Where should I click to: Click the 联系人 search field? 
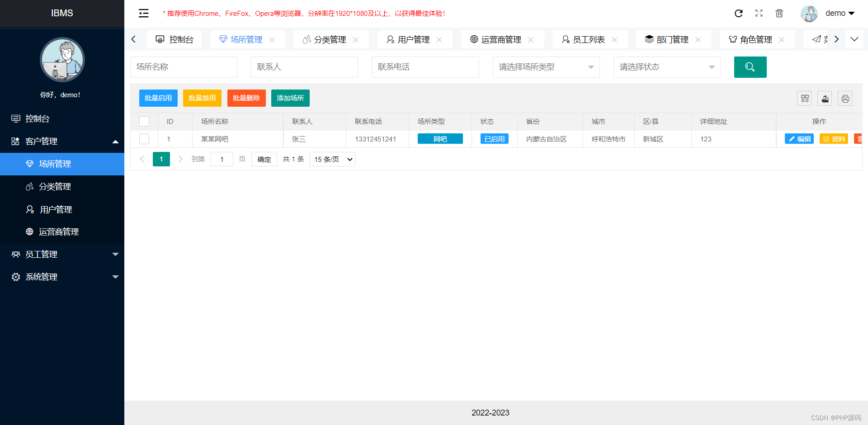(304, 67)
